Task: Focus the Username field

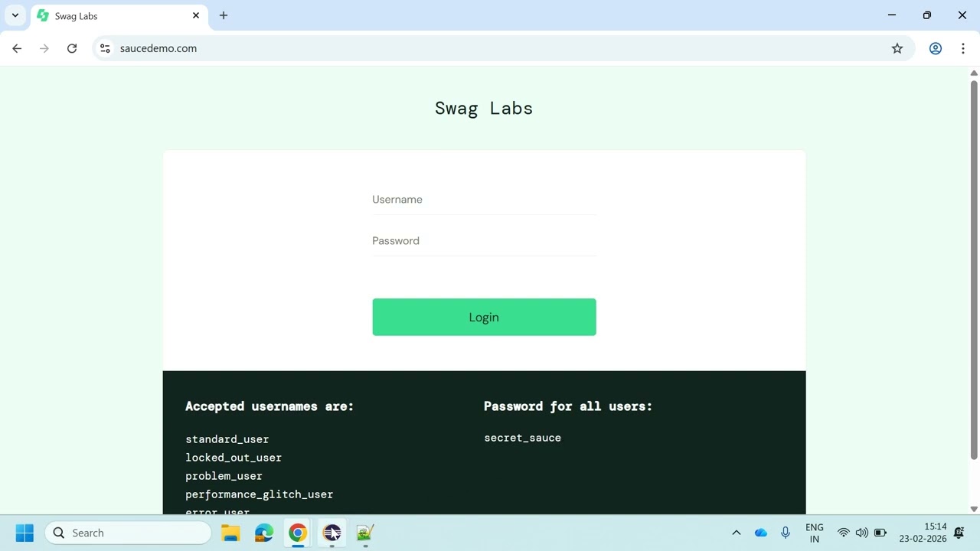Action: (484, 200)
